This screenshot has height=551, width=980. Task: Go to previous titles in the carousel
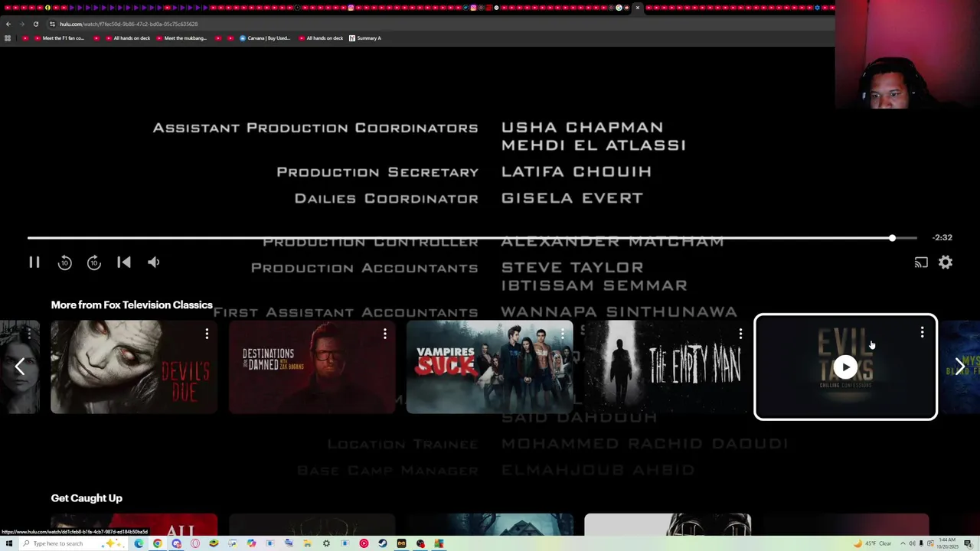tap(20, 367)
